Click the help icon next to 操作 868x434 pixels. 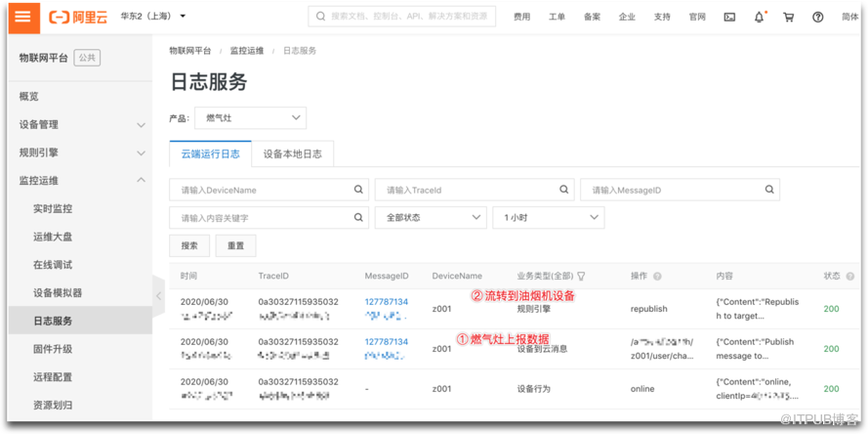pyautogui.click(x=657, y=277)
